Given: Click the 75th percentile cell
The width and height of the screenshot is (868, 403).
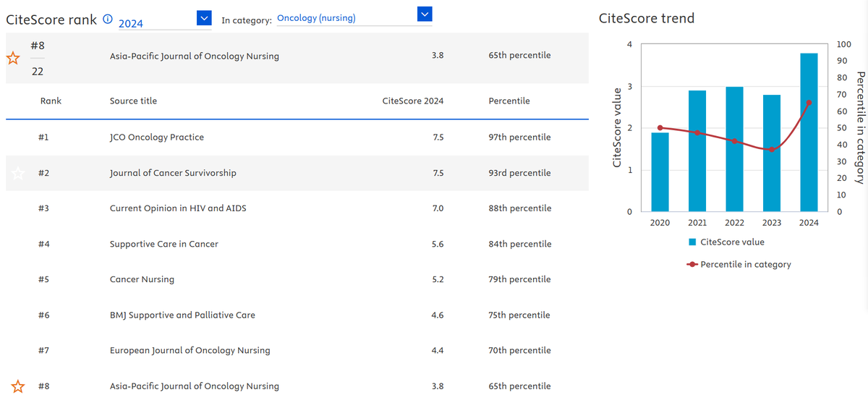Looking at the screenshot, I should [520, 315].
